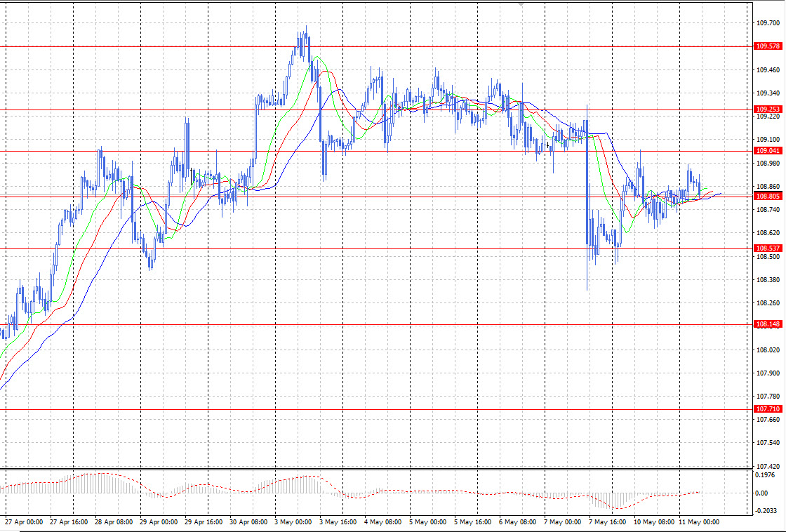
Task: Click the 5 May 16:00 time label
Action: coord(473,522)
